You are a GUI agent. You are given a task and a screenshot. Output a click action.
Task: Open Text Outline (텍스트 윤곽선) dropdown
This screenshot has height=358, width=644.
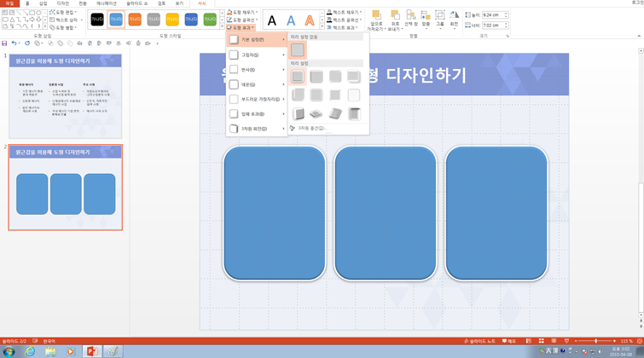point(345,20)
